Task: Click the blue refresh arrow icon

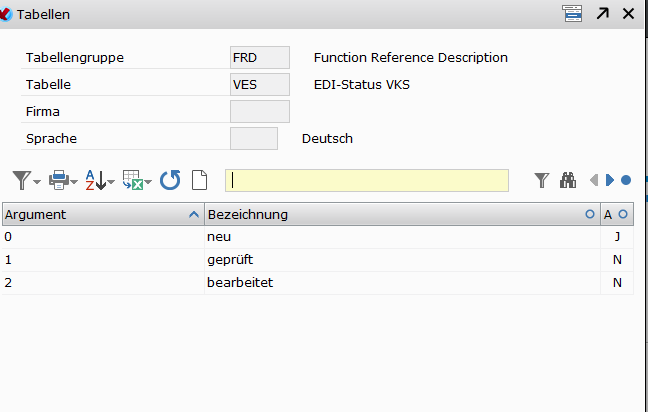Action: click(x=170, y=180)
